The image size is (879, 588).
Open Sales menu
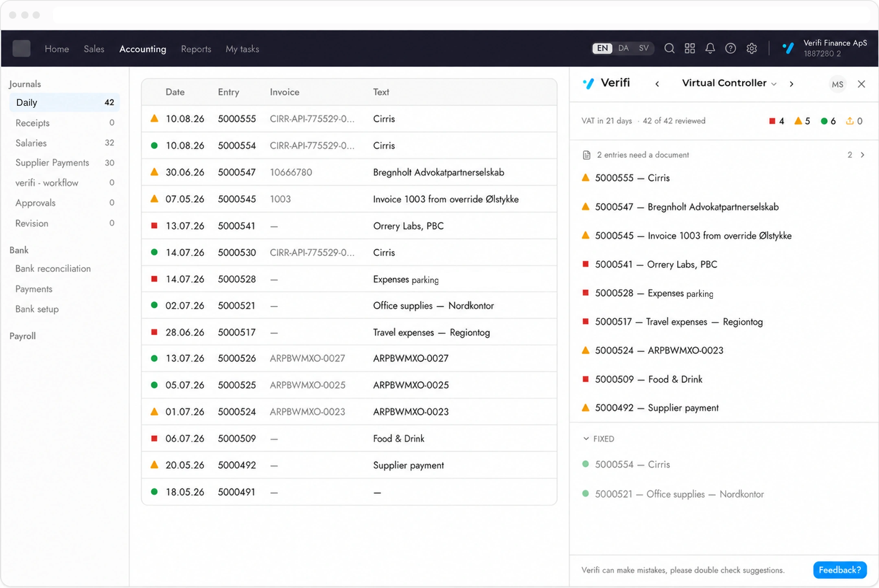[94, 49]
